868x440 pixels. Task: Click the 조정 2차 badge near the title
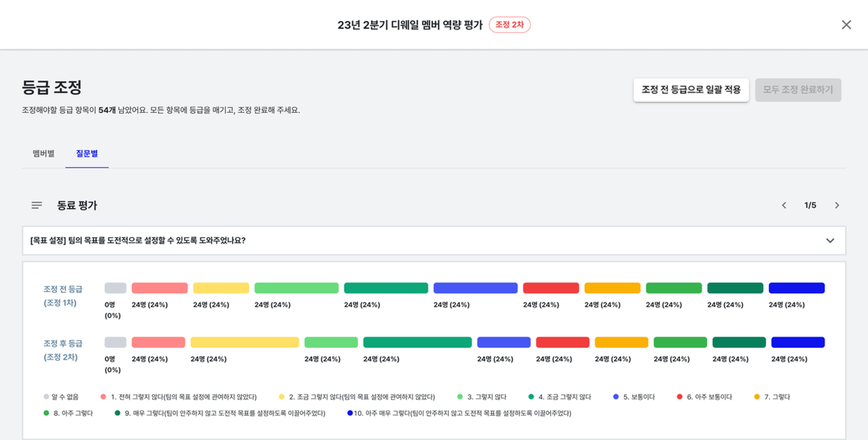(x=510, y=25)
